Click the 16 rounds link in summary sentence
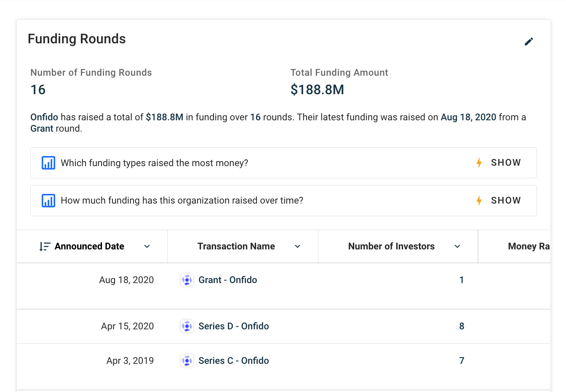This screenshot has height=392, width=566. click(x=255, y=117)
